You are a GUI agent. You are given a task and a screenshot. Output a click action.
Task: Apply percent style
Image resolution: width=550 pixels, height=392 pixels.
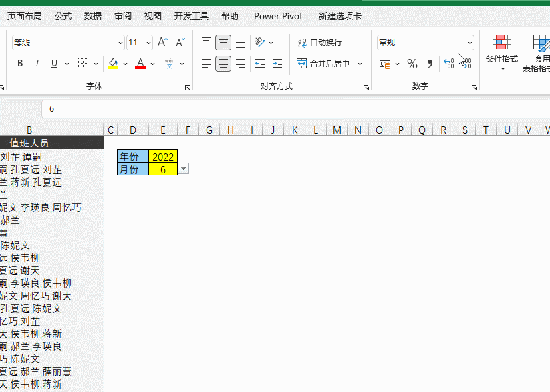pyautogui.click(x=412, y=64)
